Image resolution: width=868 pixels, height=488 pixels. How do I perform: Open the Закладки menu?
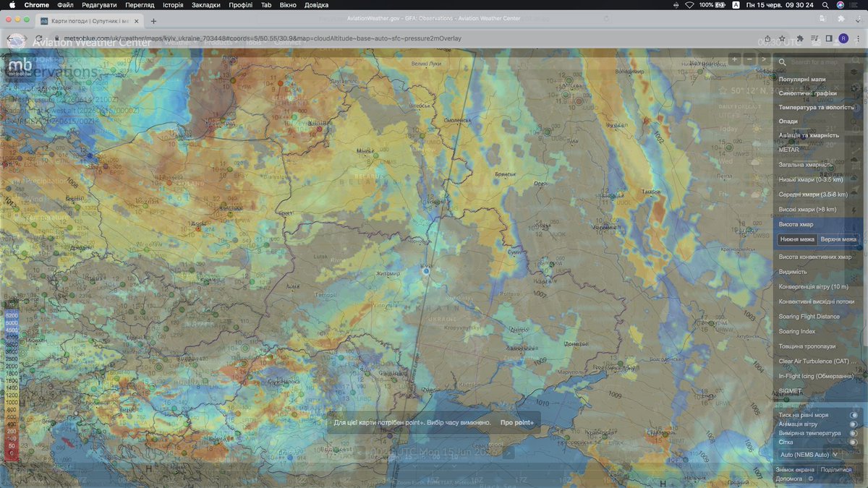(x=207, y=5)
